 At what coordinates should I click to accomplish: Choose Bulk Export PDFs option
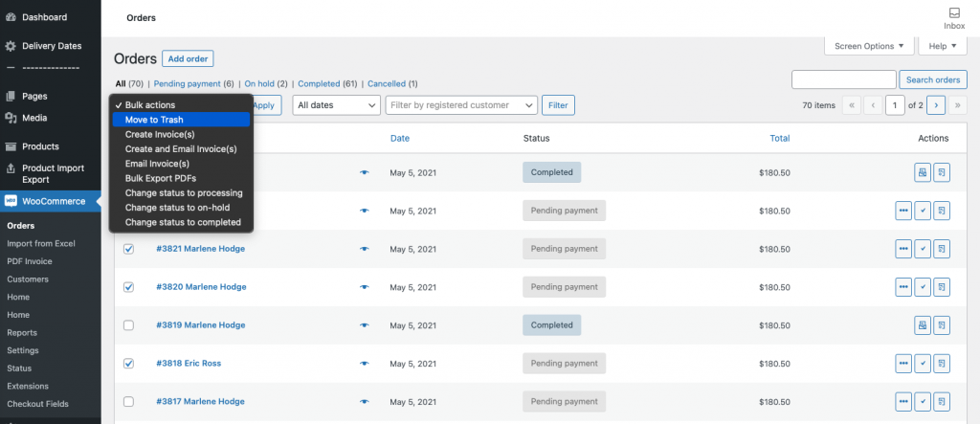tap(181, 178)
